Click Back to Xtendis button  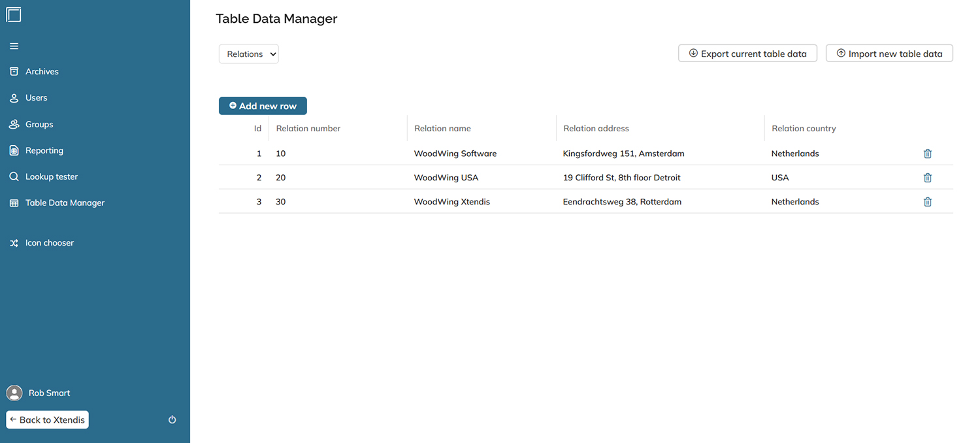click(47, 419)
